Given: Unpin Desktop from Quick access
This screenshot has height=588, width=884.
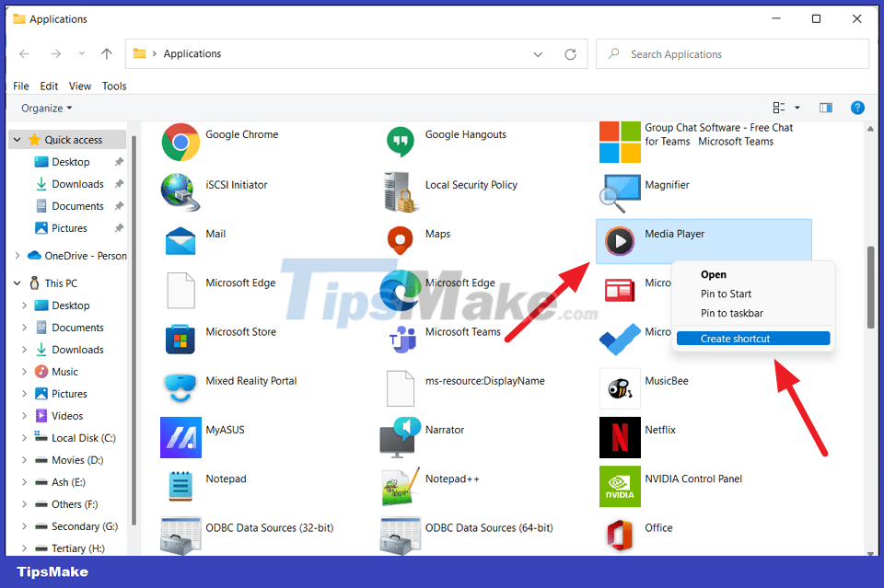Looking at the screenshot, I should tap(119, 161).
